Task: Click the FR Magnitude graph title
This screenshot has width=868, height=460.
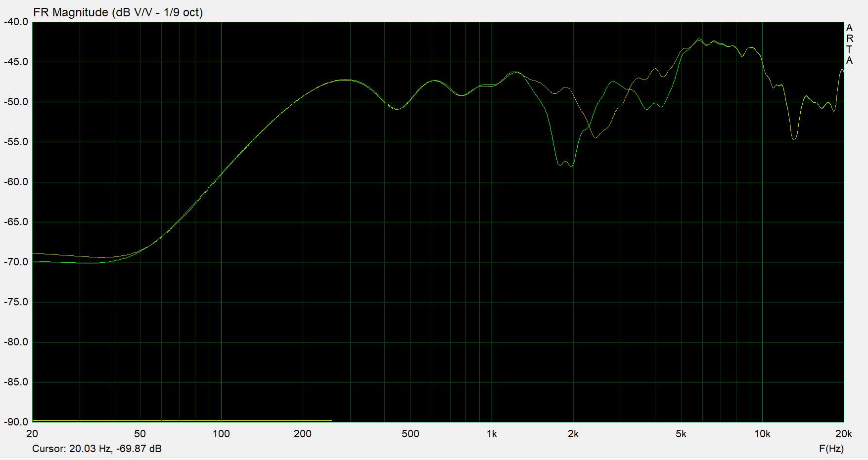Action: pos(118,12)
